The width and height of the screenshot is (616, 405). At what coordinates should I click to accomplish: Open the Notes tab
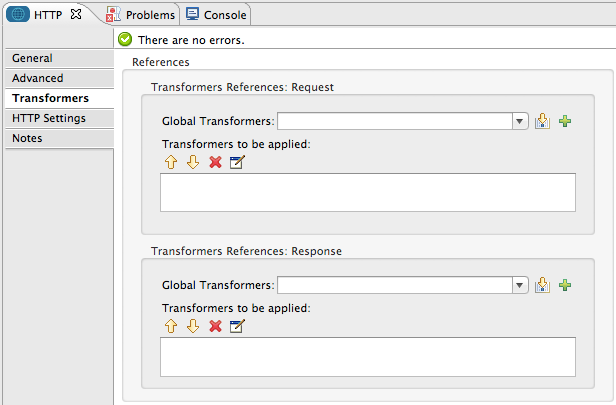28,138
